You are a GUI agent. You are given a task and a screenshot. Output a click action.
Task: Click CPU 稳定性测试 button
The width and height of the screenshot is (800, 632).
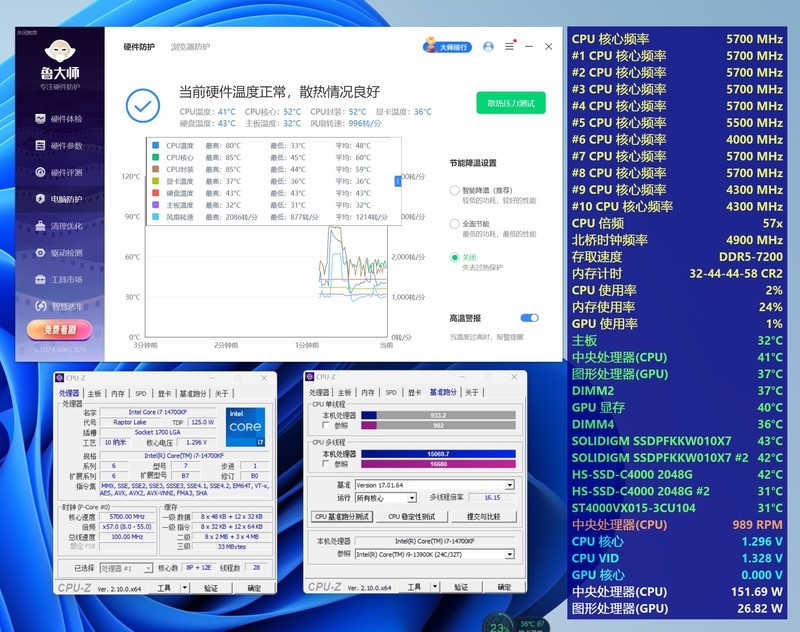412,517
